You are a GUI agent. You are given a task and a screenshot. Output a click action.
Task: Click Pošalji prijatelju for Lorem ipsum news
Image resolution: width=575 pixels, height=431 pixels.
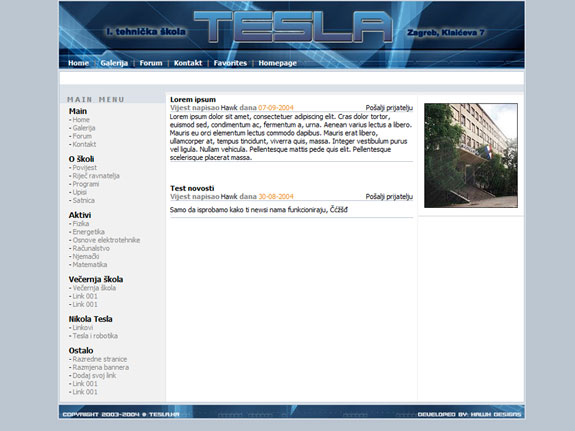(x=389, y=108)
